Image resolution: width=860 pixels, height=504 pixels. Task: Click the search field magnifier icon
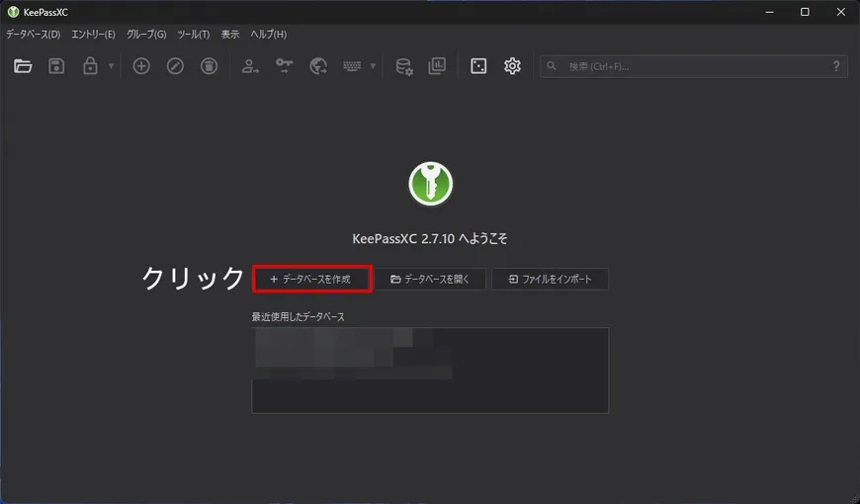(x=552, y=66)
